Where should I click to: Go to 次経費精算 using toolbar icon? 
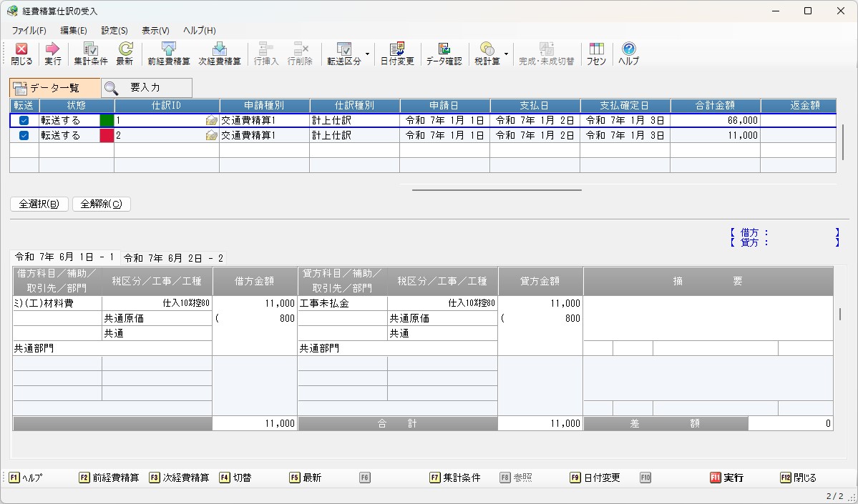click(x=220, y=54)
